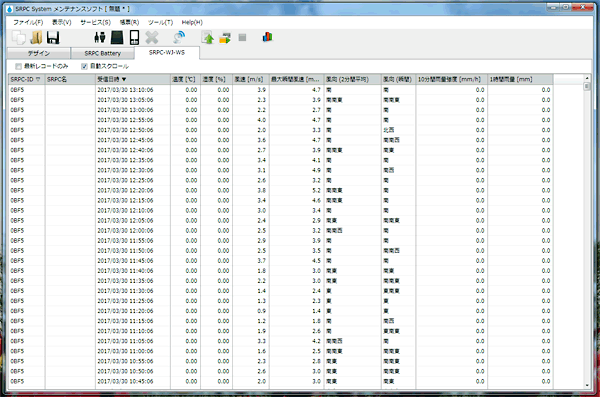Select timestamp 2017/03/30 12:30:06
Viewport: 600px width, 397px height.
(125, 170)
